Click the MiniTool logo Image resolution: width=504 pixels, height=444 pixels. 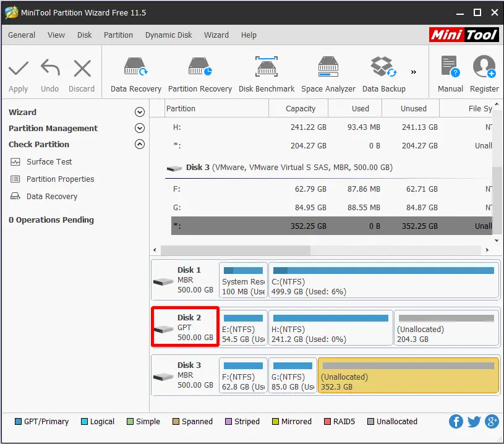pos(464,35)
